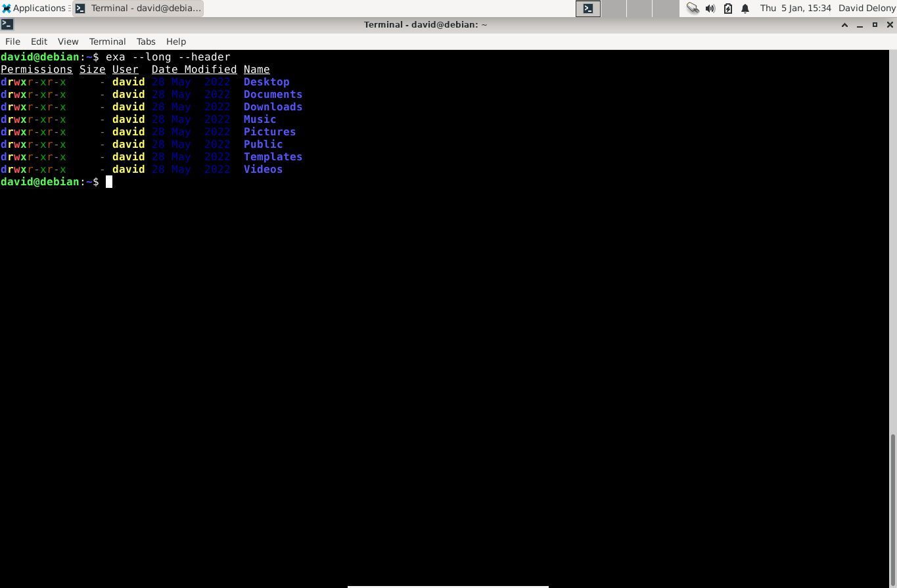Show notifications via the bell icon
897x588 pixels.
point(745,9)
